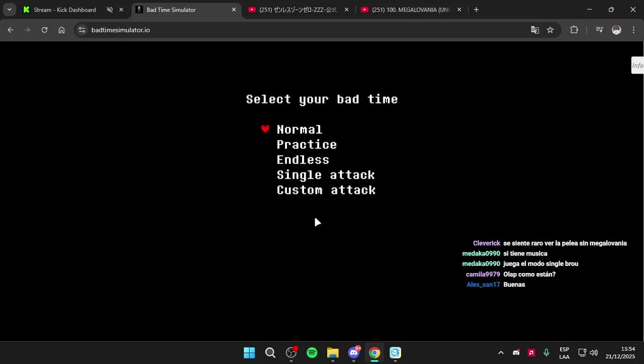644x364 pixels.
Task: Choose the Practice mode option
Action: 307,145
